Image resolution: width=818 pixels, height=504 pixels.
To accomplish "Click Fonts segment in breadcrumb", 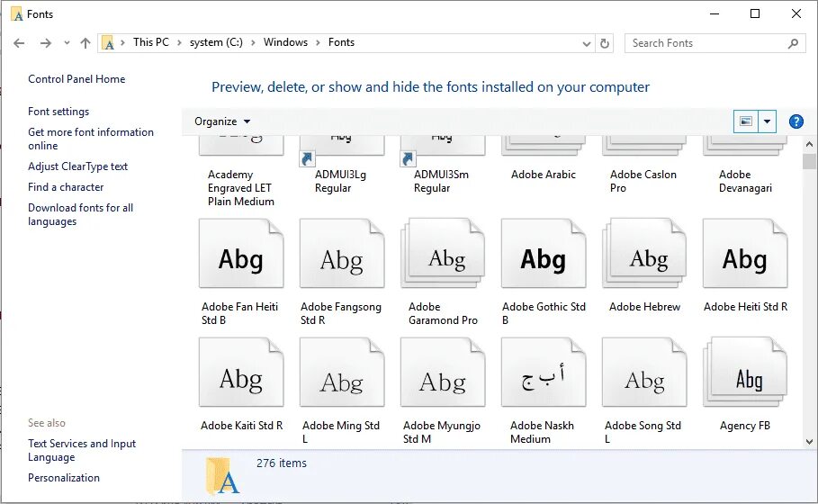I will (341, 42).
